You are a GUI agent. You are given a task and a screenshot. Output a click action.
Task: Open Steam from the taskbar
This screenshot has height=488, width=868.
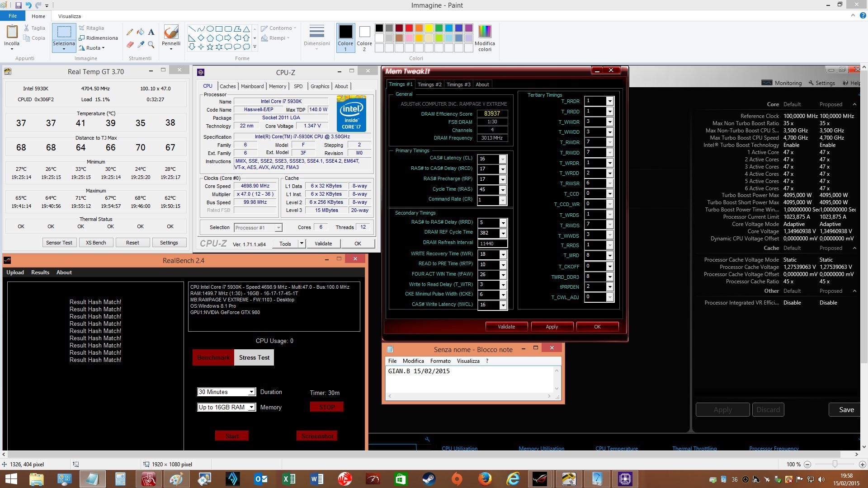[x=429, y=479]
